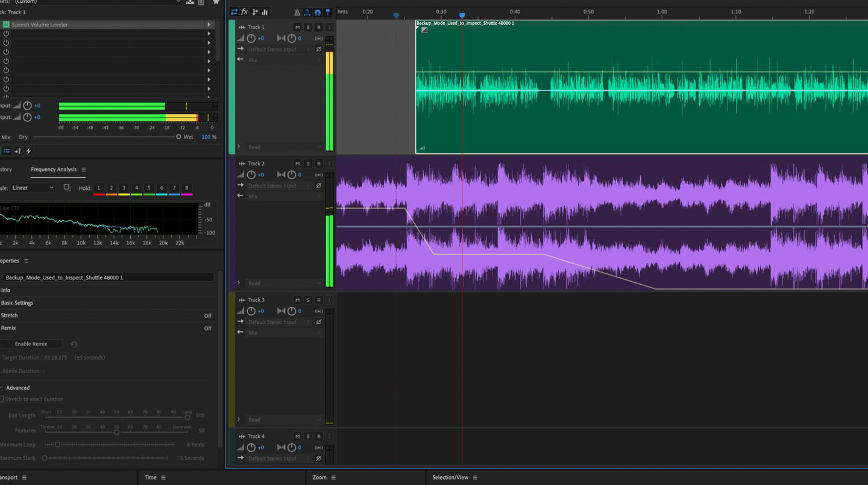
Task: Arm Track 1 for recording
Action: [319, 27]
